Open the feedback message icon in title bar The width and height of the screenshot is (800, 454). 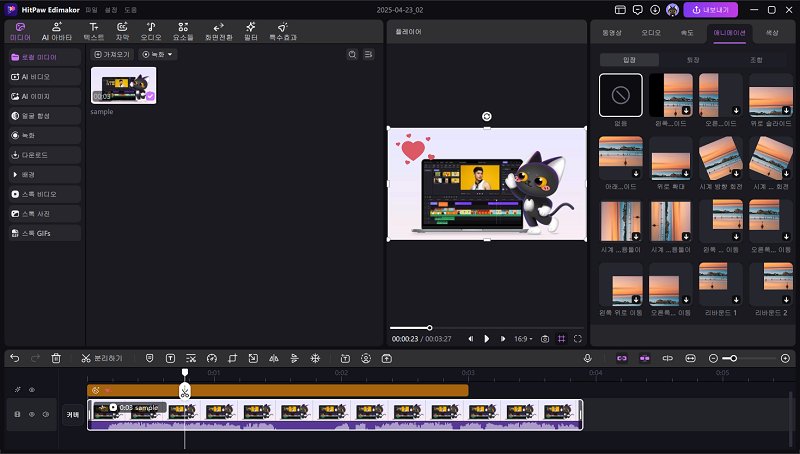(637, 10)
